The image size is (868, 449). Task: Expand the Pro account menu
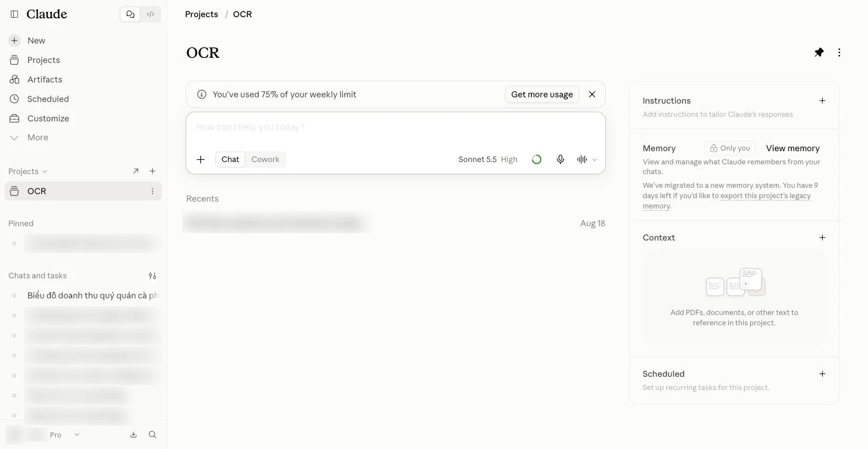pos(77,435)
